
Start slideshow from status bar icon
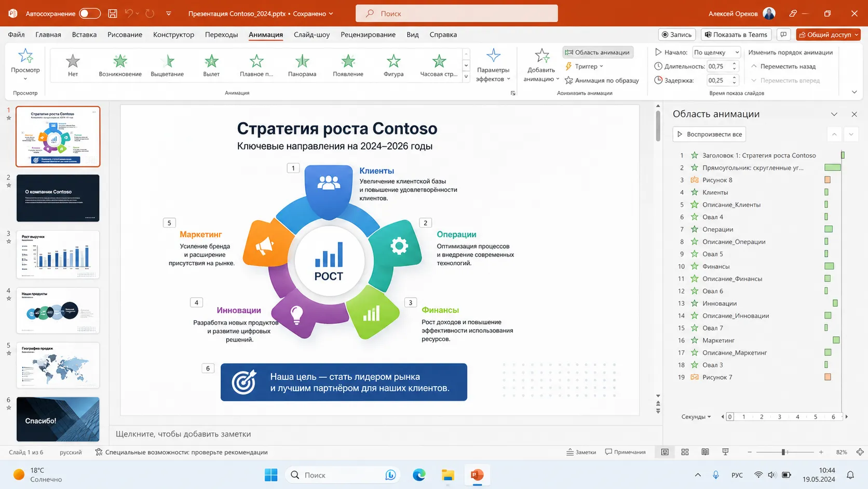point(725,452)
